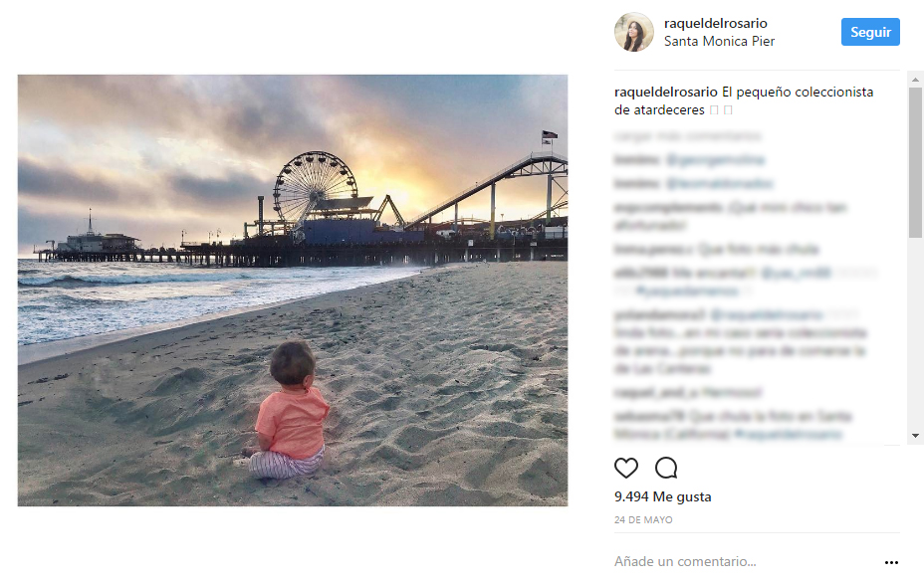Click the #raqueldelrosario hashtag in last comment
The width and height of the screenshot is (924, 585).
(787, 435)
